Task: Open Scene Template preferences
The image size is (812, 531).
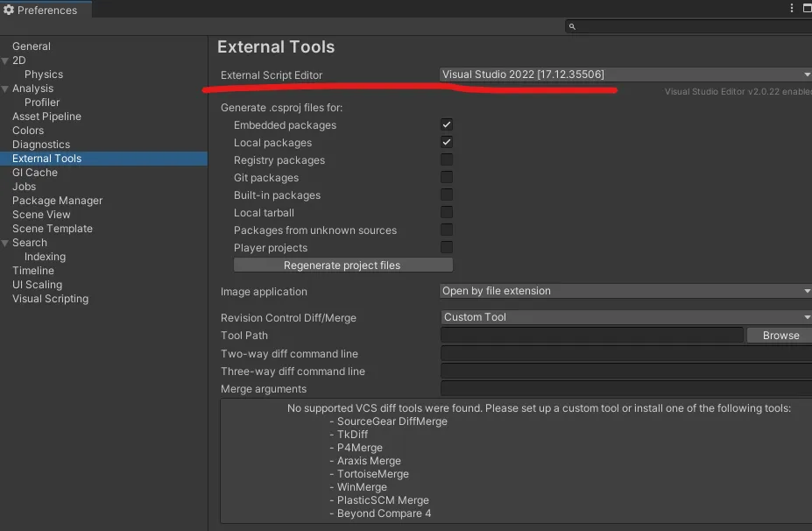Action: [x=53, y=229]
